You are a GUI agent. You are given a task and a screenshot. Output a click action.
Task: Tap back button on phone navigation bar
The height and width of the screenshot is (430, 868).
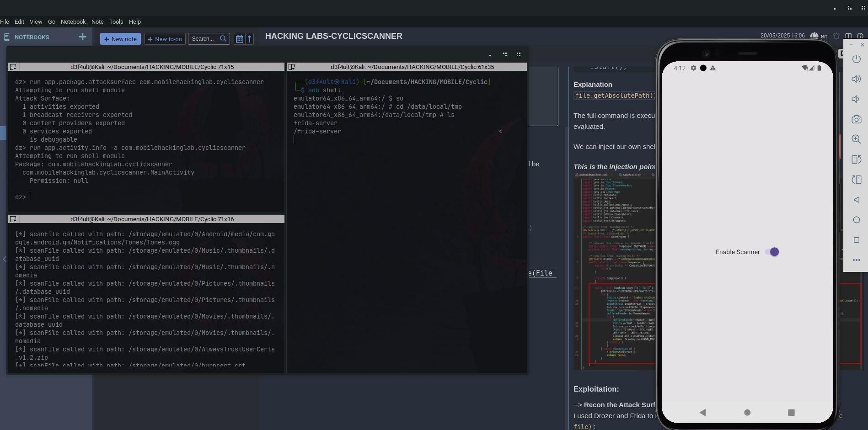tap(702, 413)
